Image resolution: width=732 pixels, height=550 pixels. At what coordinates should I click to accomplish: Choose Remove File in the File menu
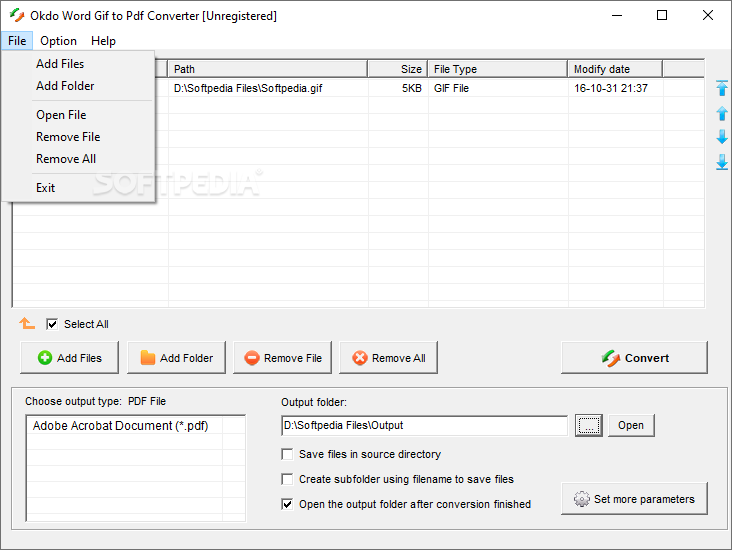point(68,137)
